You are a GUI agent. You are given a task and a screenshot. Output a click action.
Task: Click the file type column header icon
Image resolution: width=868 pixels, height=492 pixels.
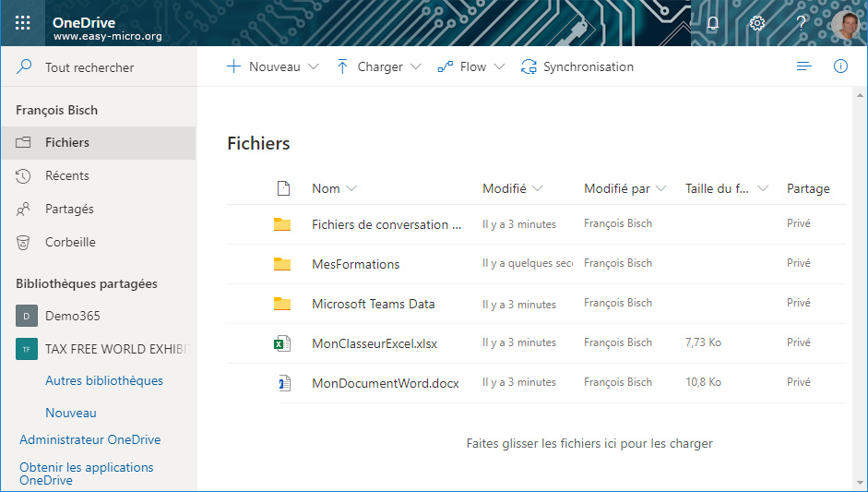[283, 188]
